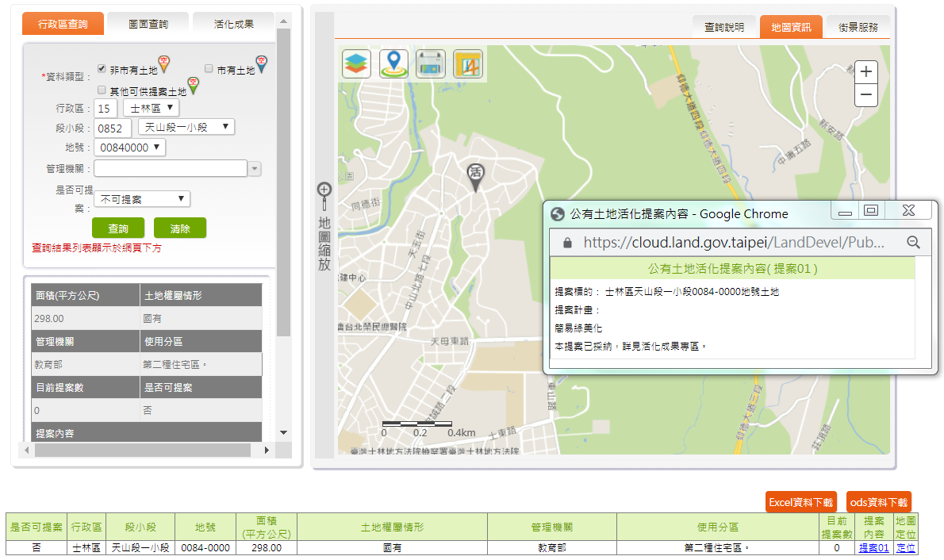
Task: Open the 街景服務 tab
Action: click(x=858, y=27)
